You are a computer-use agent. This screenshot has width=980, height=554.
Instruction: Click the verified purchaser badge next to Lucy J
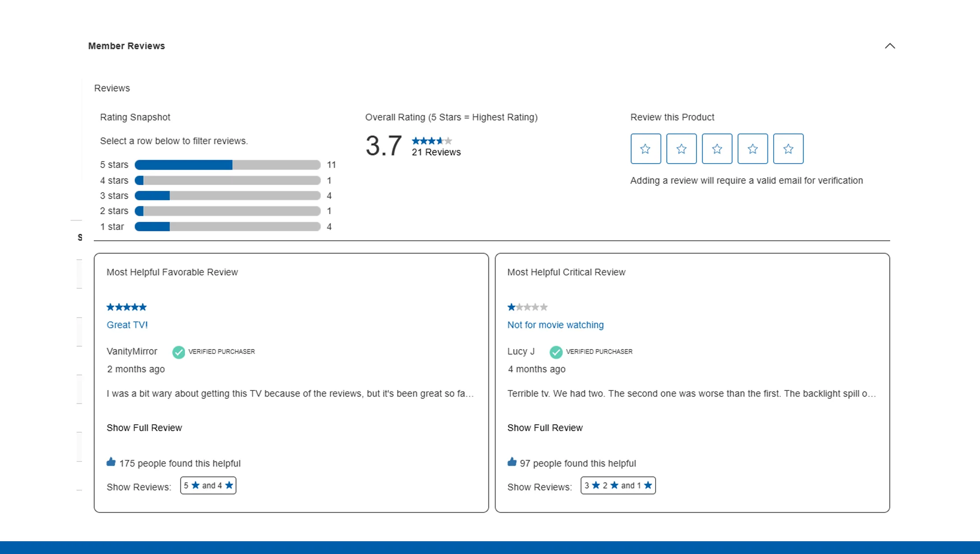tap(555, 352)
